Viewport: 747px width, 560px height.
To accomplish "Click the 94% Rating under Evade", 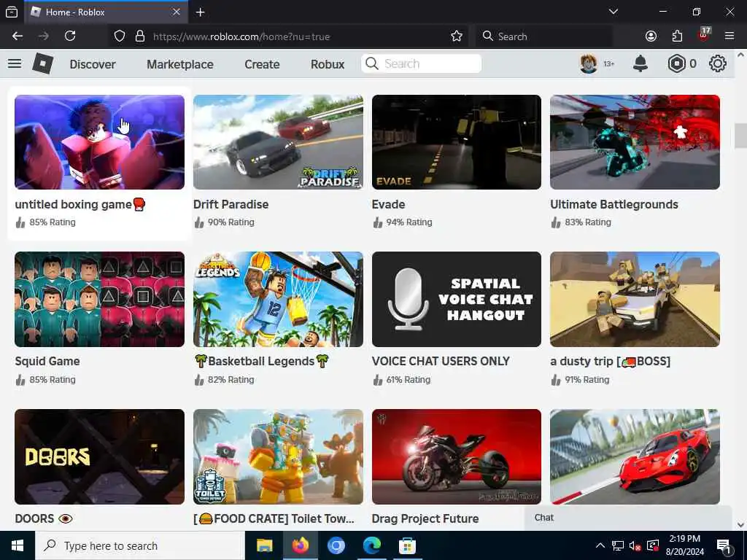I will [x=409, y=222].
